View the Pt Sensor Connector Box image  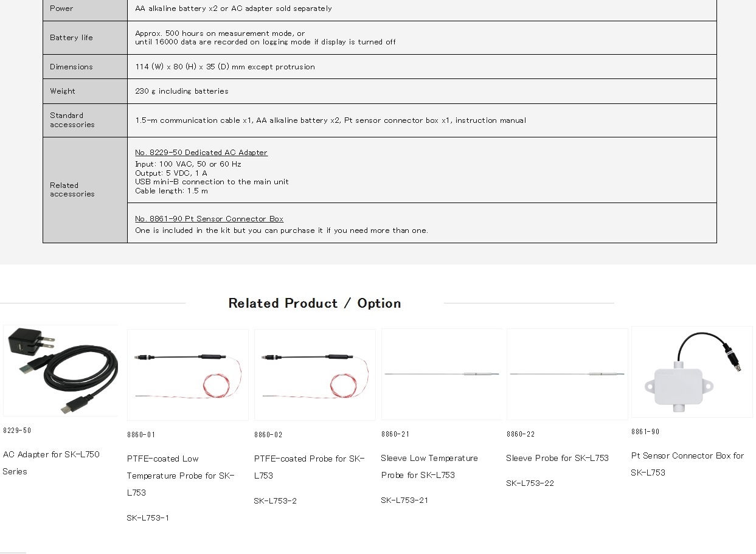point(692,372)
